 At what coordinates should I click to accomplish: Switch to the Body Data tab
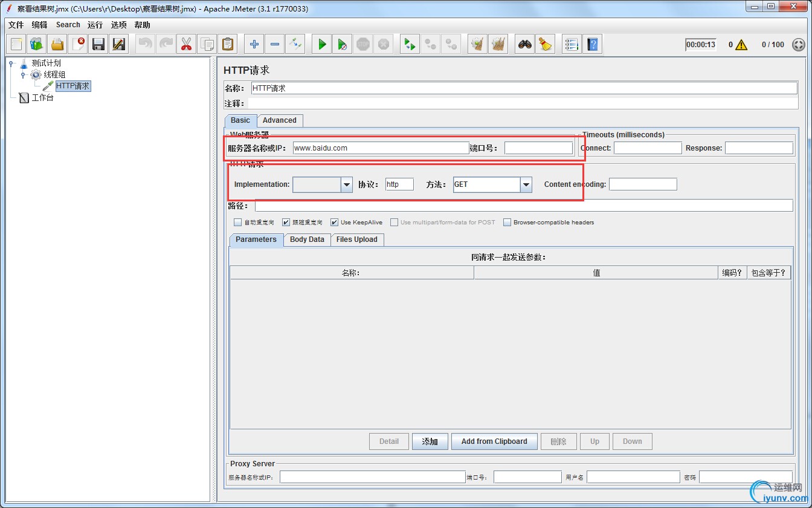[x=307, y=239]
